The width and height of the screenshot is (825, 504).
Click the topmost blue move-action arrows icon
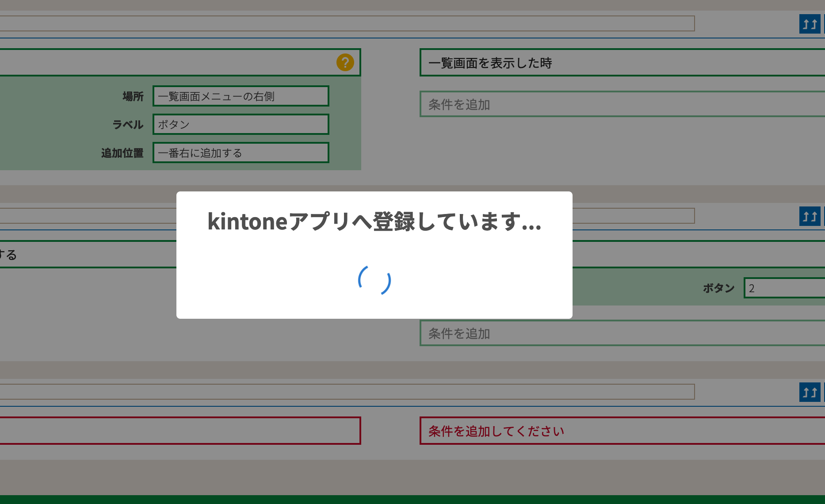tap(810, 24)
